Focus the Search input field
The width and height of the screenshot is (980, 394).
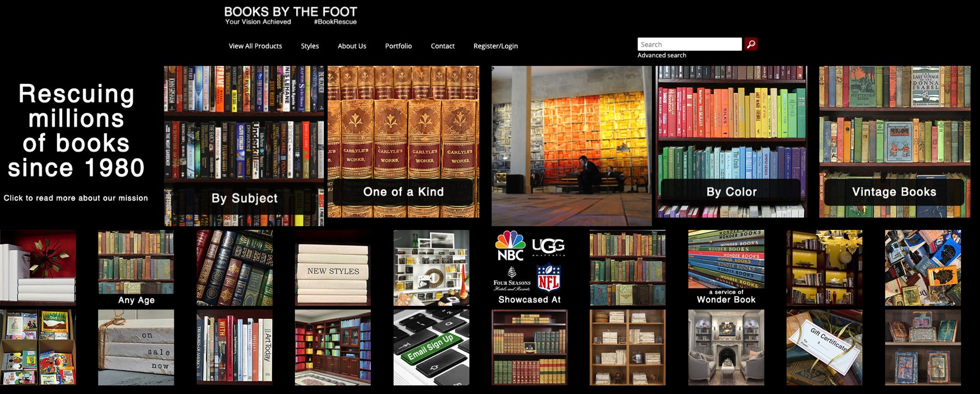690,44
